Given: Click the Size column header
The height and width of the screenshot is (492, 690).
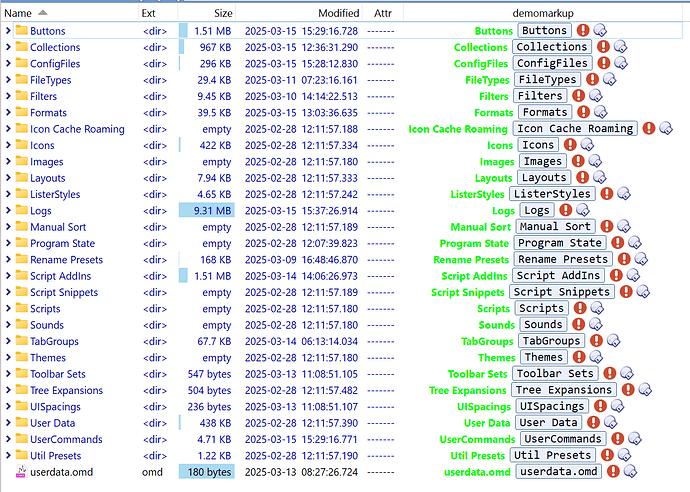Looking at the screenshot, I should point(222,13).
